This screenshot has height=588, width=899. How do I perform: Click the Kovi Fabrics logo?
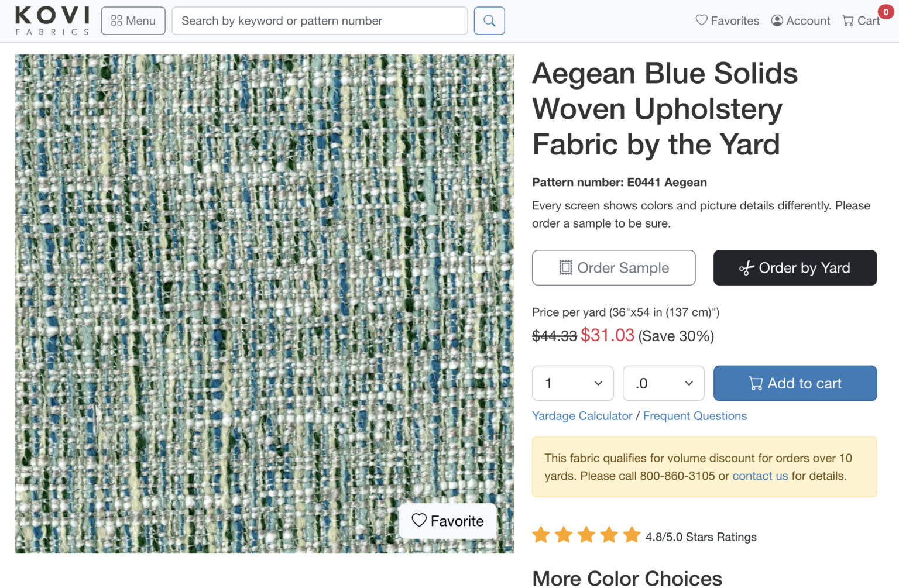pyautogui.click(x=52, y=20)
